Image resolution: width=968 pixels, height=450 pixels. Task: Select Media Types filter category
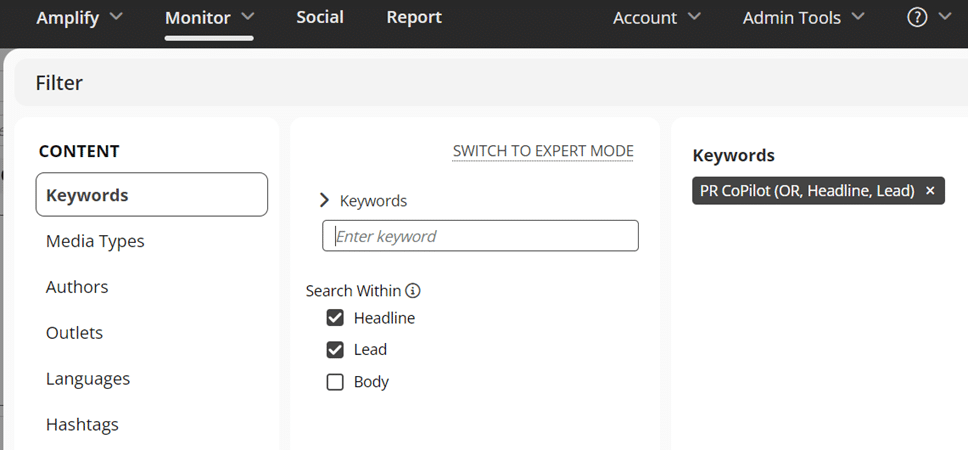95,241
